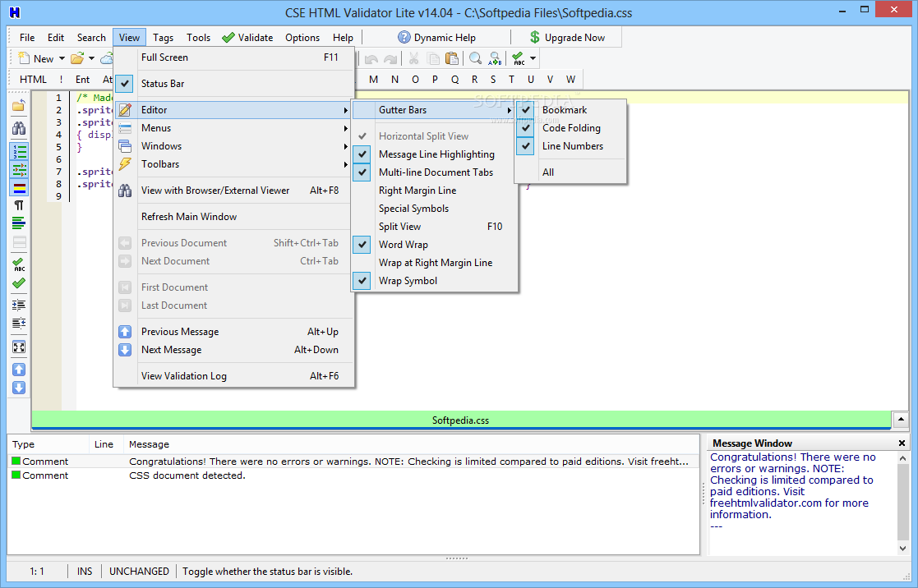Toggle code folding via the sidebar icon
Screen dimensions: 918x588
point(19,170)
